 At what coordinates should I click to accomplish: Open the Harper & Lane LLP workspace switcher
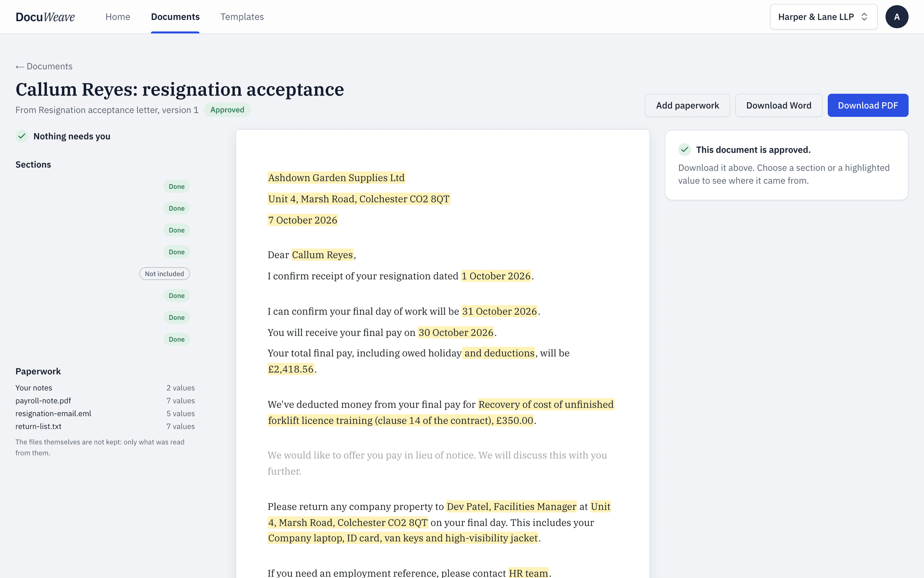824,17
